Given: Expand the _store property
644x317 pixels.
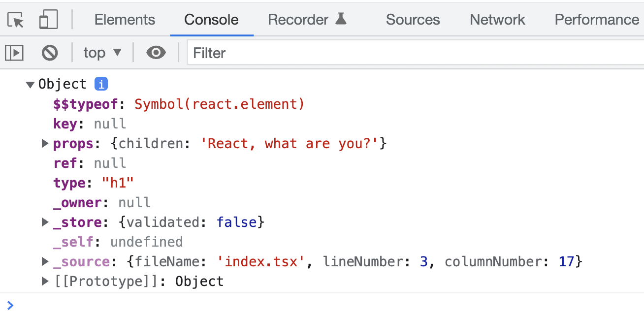Looking at the screenshot, I should (45, 222).
